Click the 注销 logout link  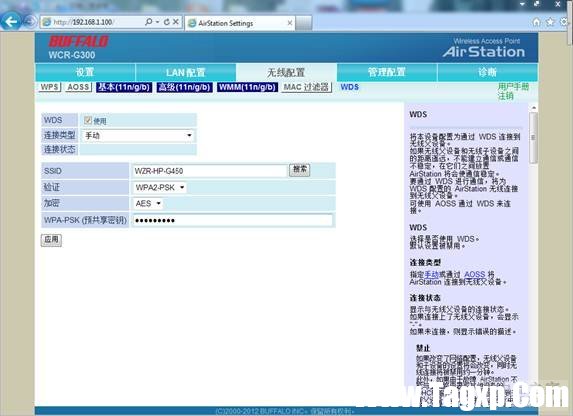click(x=505, y=96)
